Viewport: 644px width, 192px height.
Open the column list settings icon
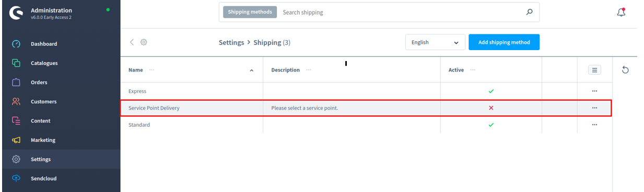594,70
